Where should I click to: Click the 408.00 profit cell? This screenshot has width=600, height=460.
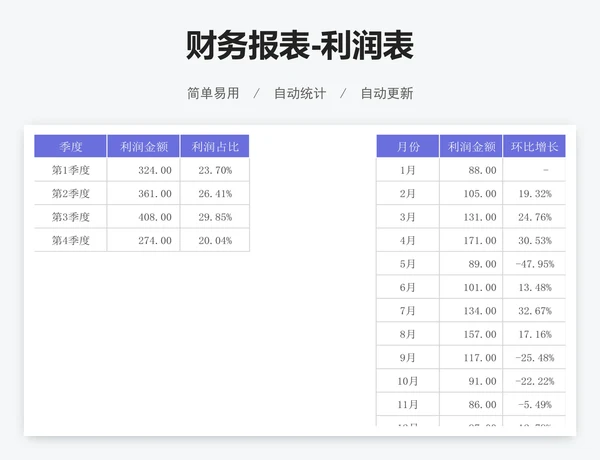tap(143, 217)
